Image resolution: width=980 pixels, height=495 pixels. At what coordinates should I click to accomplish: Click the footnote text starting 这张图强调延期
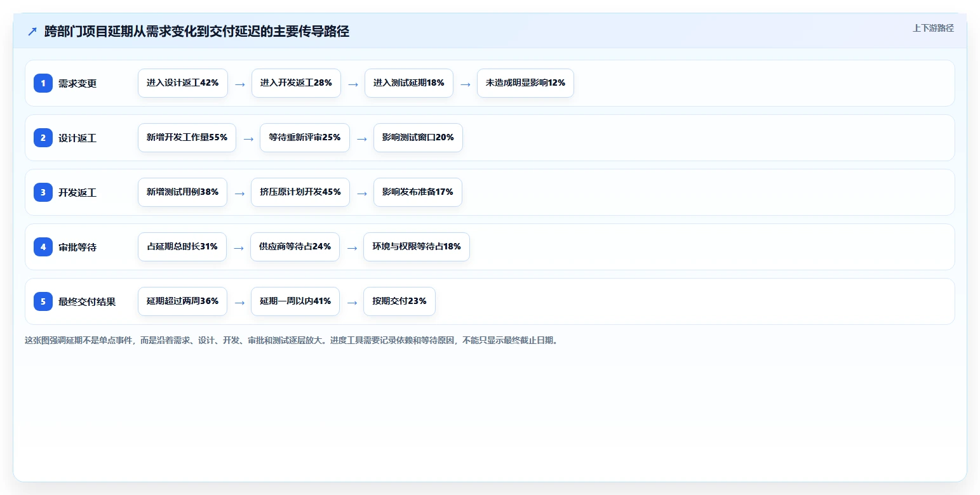tap(292, 341)
